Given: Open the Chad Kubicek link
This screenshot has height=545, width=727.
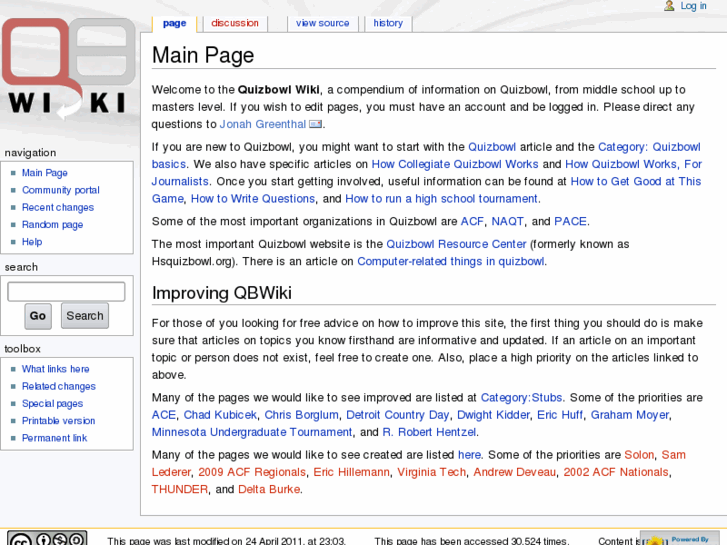Looking at the screenshot, I should pyautogui.click(x=220, y=415).
